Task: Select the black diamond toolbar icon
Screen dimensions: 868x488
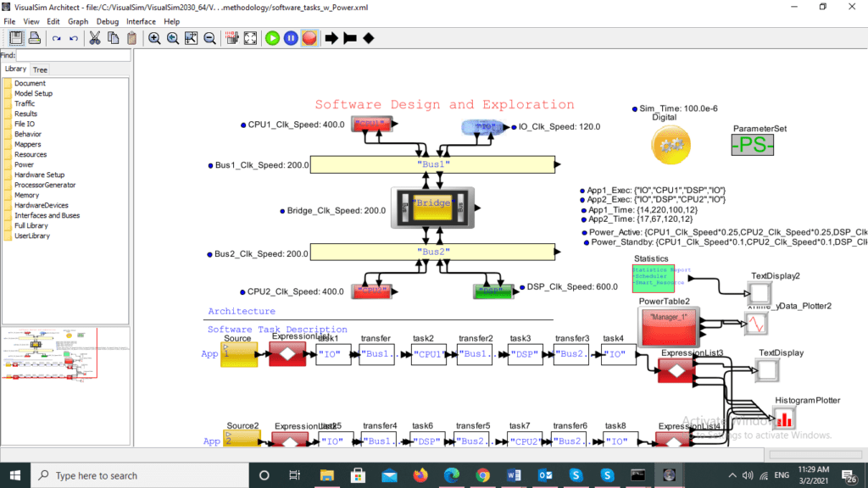Action: click(369, 38)
